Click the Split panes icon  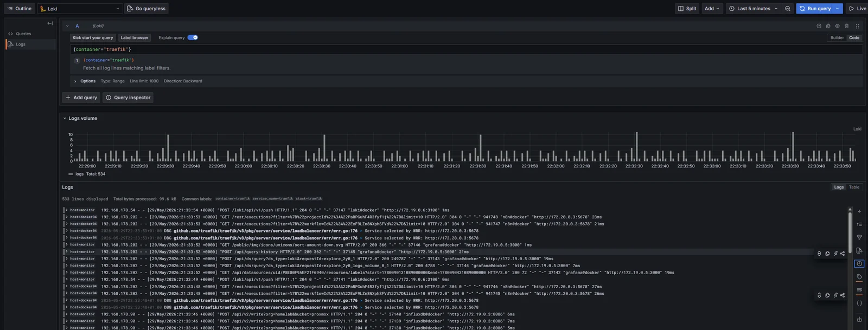[681, 9]
